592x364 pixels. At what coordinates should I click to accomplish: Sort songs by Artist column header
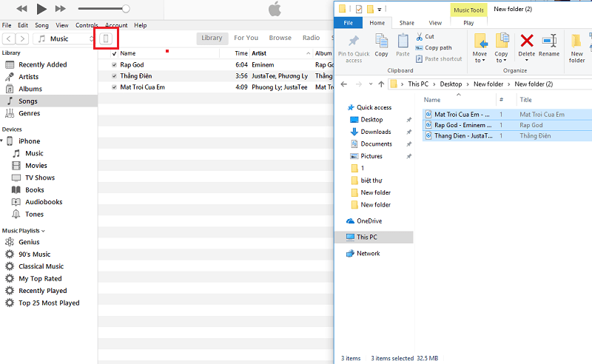pos(281,53)
